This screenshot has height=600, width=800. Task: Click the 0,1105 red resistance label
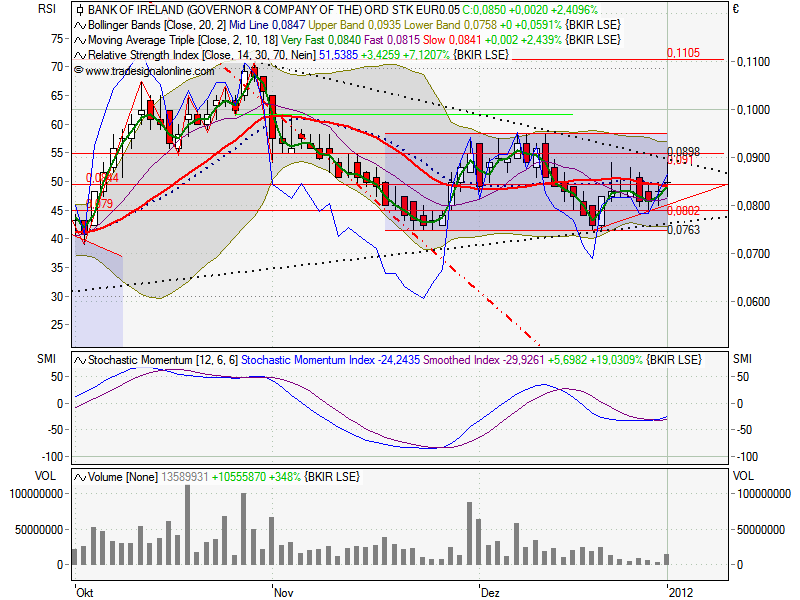pyautogui.click(x=683, y=53)
